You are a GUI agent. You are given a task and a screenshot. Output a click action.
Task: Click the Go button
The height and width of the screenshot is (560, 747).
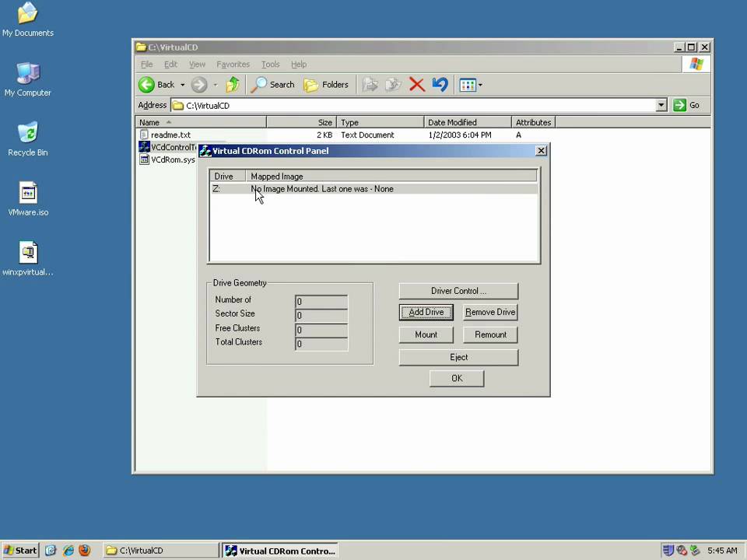686,105
